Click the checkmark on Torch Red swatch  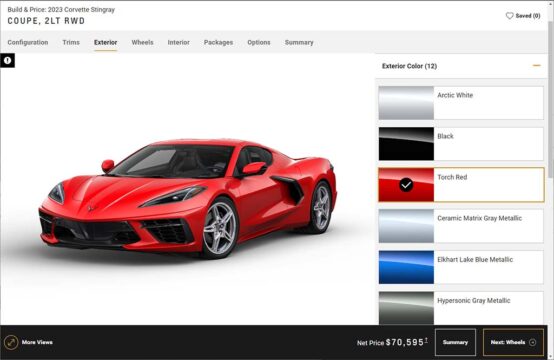coord(406,185)
